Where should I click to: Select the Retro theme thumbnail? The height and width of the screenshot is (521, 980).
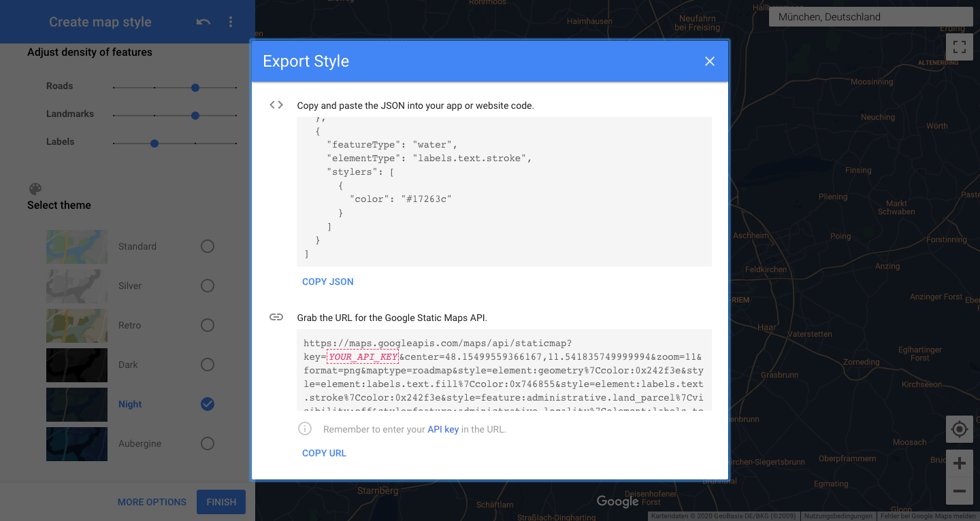pyautogui.click(x=77, y=326)
